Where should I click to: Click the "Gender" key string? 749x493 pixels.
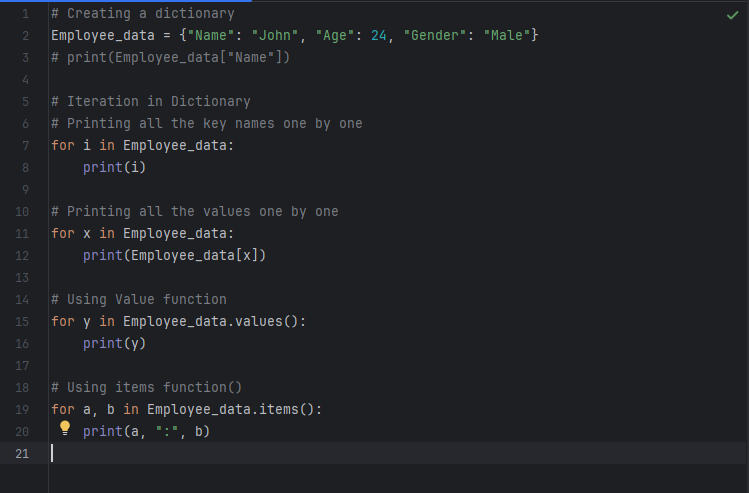click(x=435, y=35)
